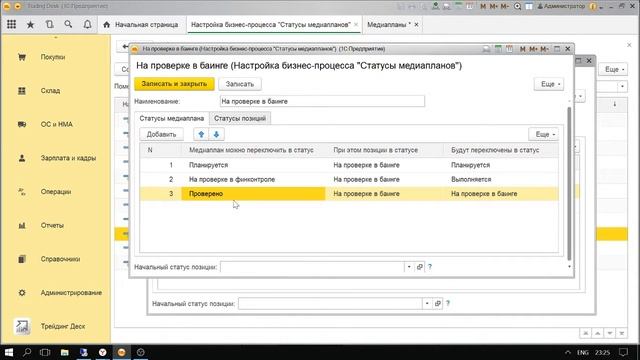This screenshot has height=360, width=640.
Task: Open the Трейдинг Деск section
Action: tap(62, 326)
